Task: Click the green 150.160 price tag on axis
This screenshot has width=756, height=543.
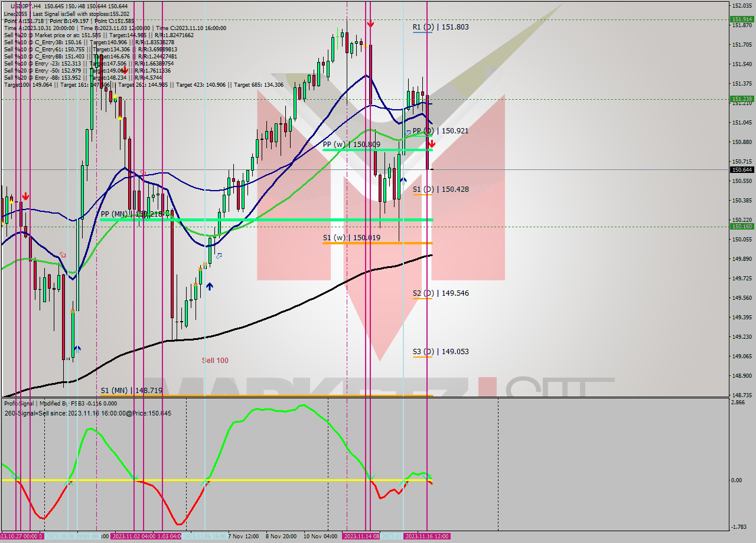Action: click(x=742, y=226)
